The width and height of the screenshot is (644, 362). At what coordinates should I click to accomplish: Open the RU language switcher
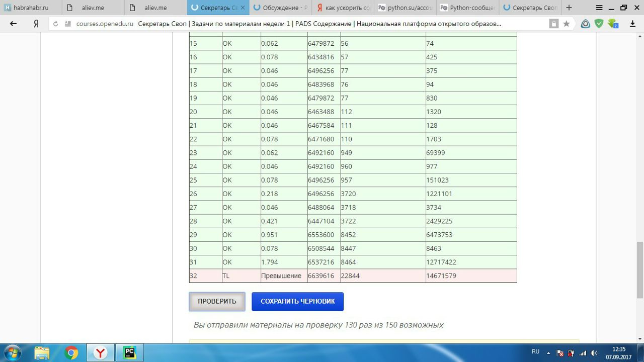point(535,352)
